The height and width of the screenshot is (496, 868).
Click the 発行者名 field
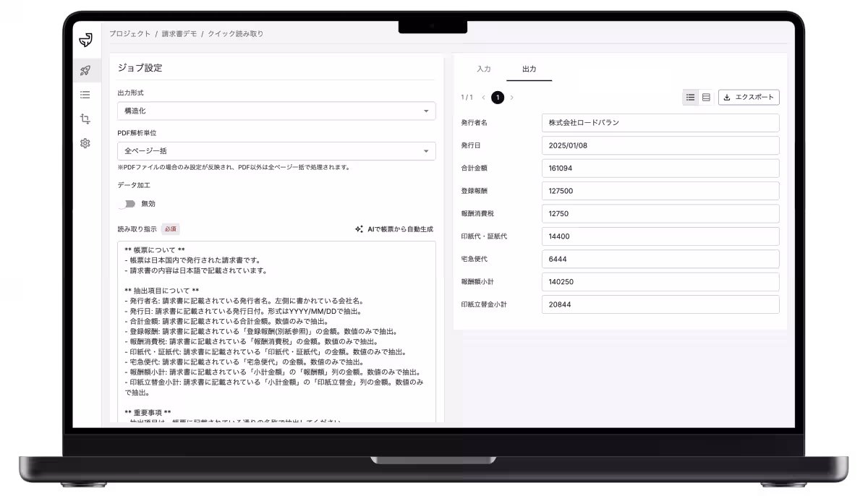coord(660,123)
